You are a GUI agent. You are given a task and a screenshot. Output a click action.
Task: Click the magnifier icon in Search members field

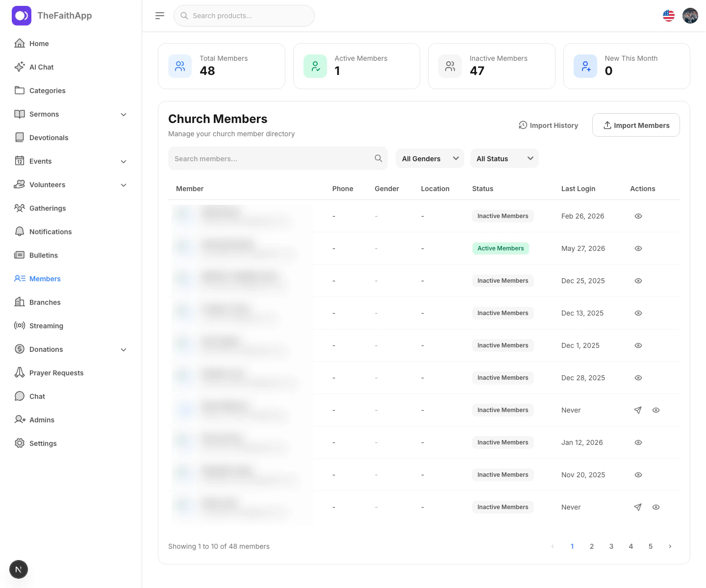(x=378, y=158)
